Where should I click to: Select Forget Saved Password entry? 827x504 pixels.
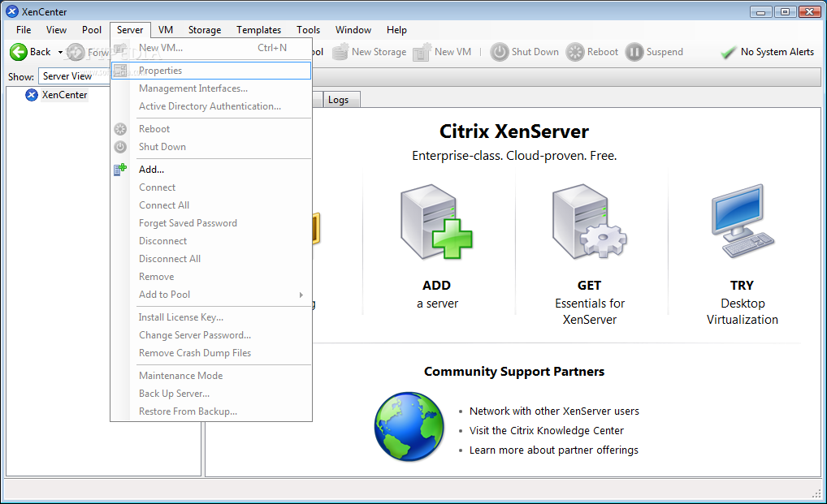pos(211,223)
